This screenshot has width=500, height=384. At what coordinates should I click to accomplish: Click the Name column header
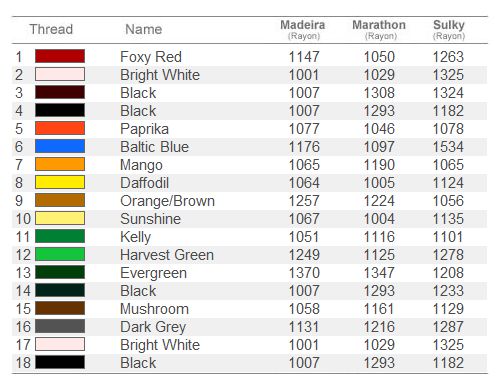click(x=144, y=29)
